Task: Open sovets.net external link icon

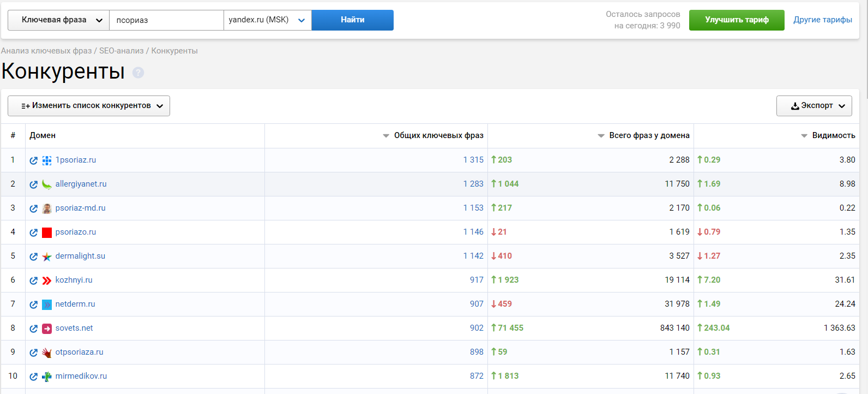Action: pos(33,329)
